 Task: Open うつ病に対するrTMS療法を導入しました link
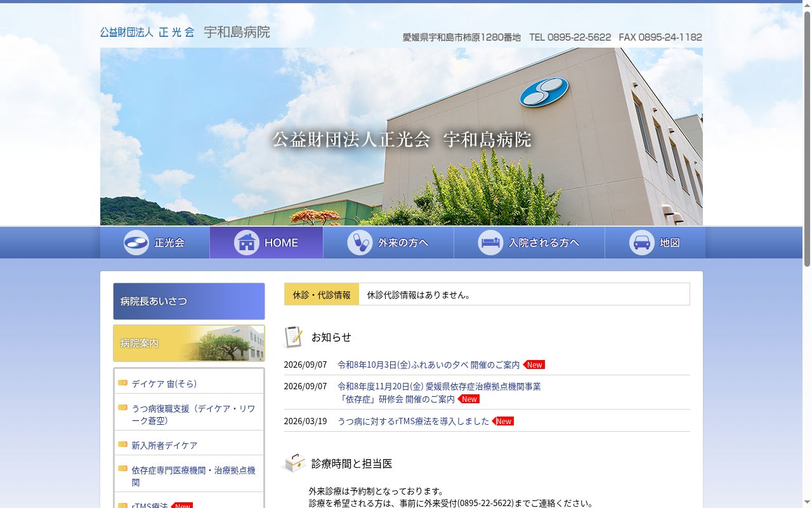coord(414,421)
